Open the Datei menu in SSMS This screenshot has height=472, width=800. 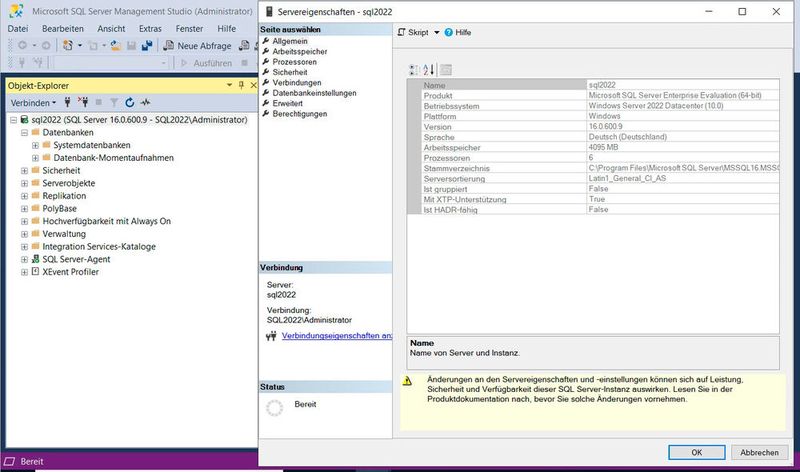[18, 29]
